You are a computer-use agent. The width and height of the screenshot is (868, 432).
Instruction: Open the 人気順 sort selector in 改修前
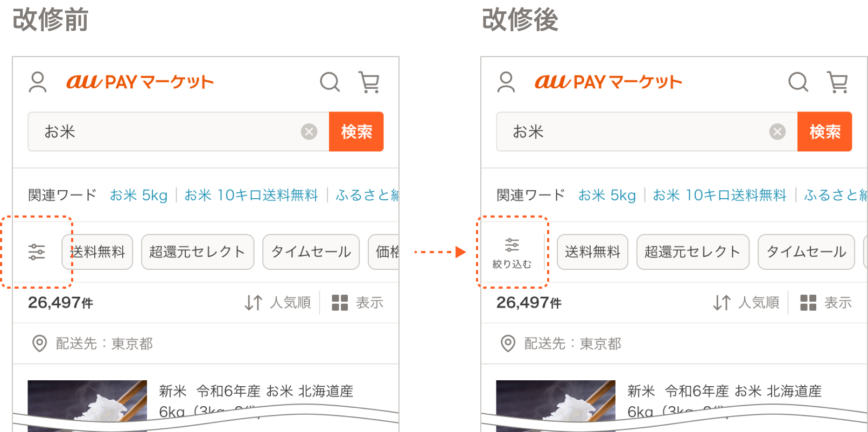click(278, 303)
